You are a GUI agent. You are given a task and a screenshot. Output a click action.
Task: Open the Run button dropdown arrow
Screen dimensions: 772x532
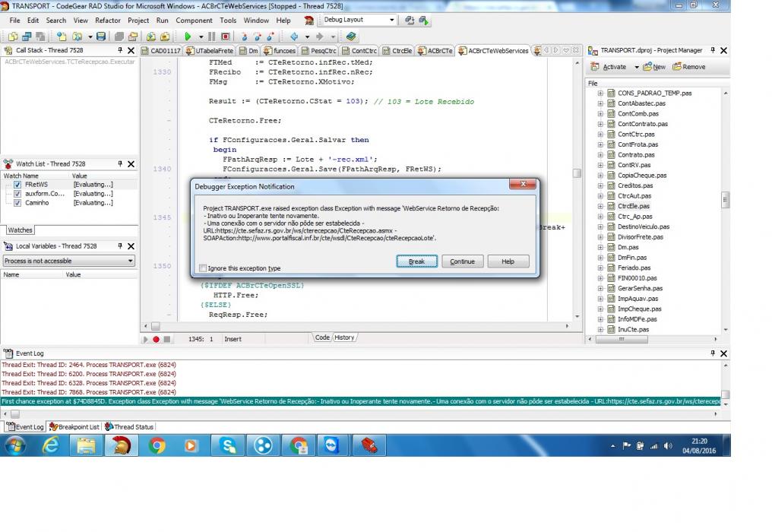click(x=201, y=36)
